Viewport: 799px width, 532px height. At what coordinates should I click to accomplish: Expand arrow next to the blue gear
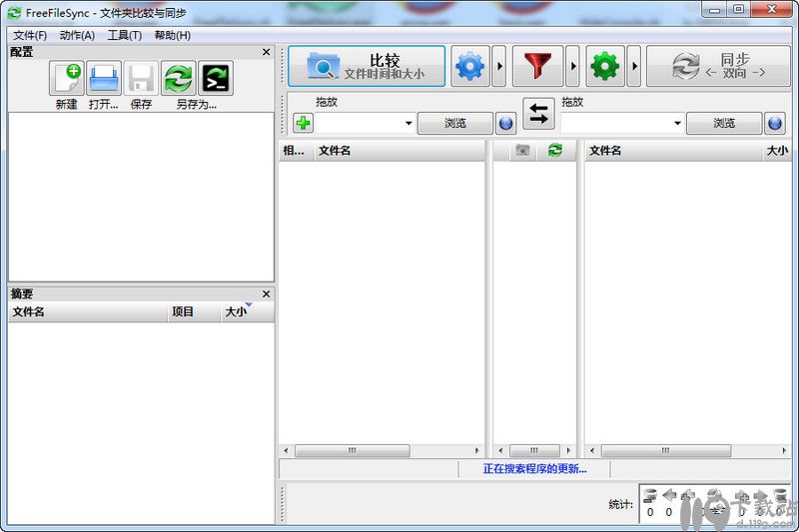[x=499, y=66]
